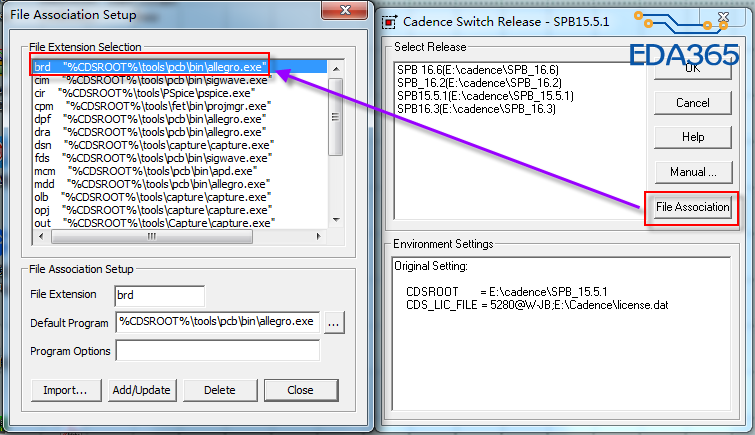This screenshot has height=435, width=755.
Task: Click vertical scrollbar thumb in extension list
Action: 335,117
